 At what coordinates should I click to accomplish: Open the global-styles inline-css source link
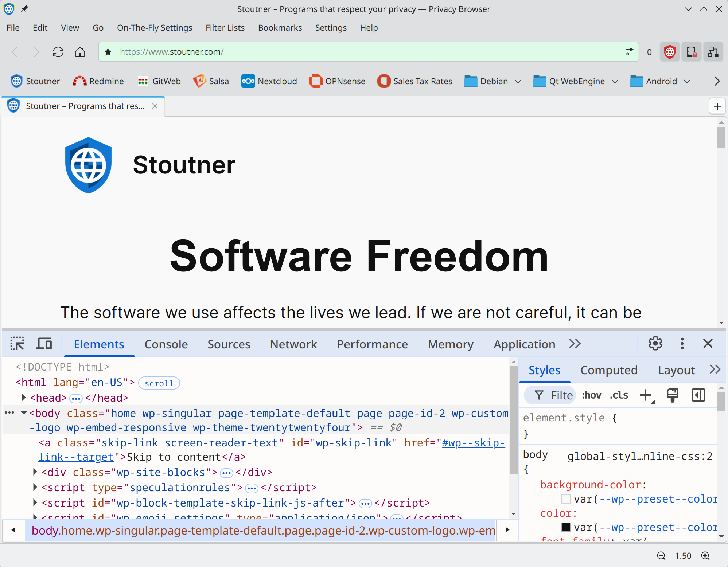point(639,456)
